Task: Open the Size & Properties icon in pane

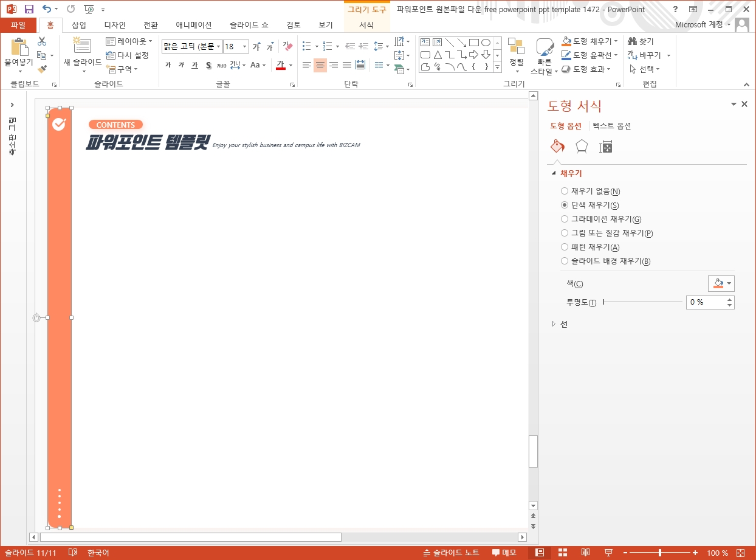Action: click(x=605, y=147)
